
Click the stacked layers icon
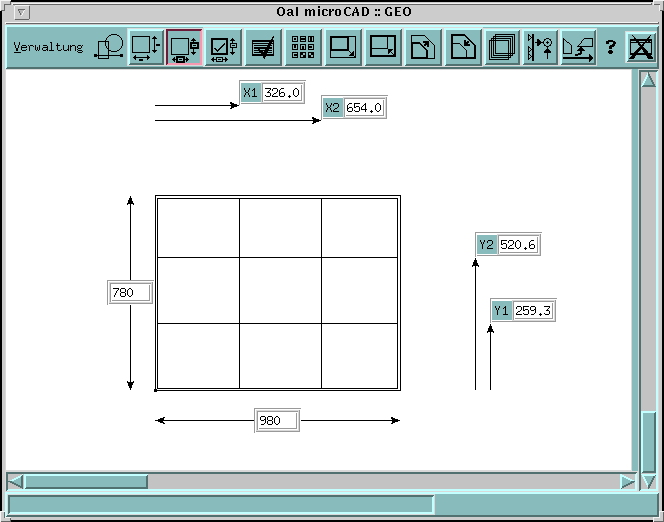(x=501, y=47)
